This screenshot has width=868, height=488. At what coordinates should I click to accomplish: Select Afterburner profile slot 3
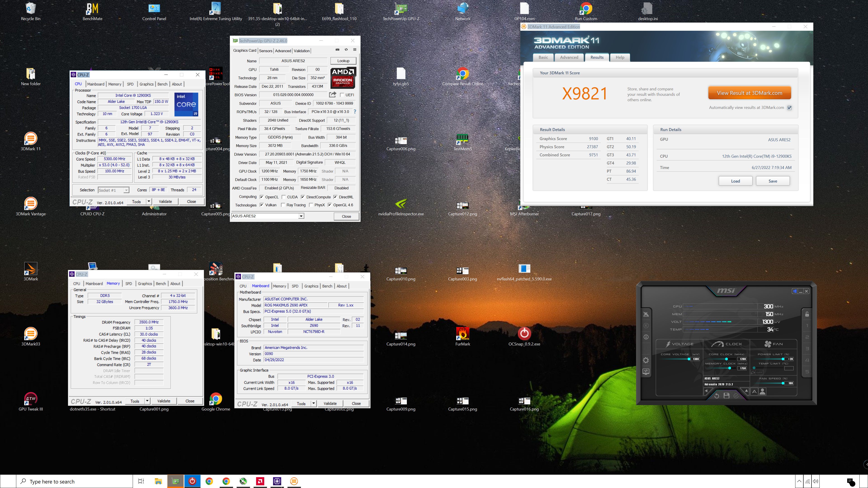[807, 349]
